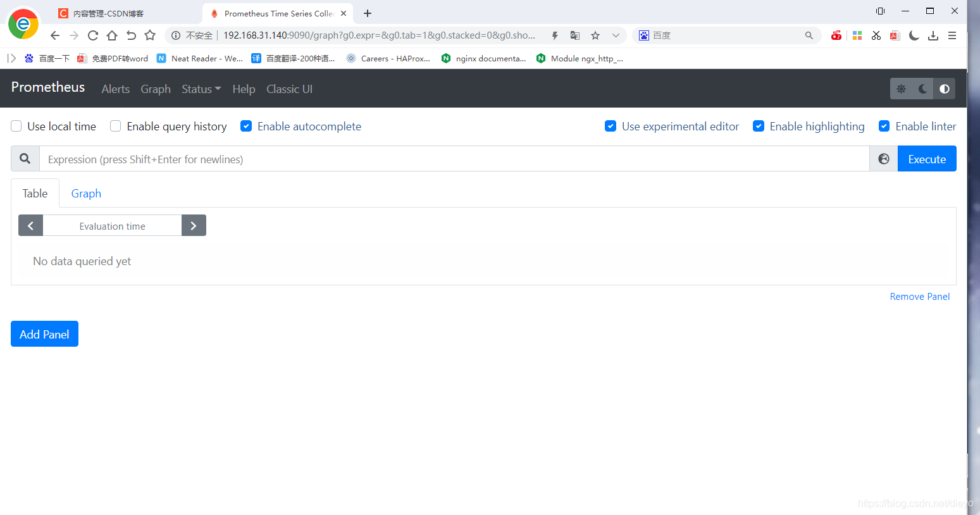980x515 pixels.
Task: Click the lightning speed-mode icon in address bar
Action: (x=555, y=35)
